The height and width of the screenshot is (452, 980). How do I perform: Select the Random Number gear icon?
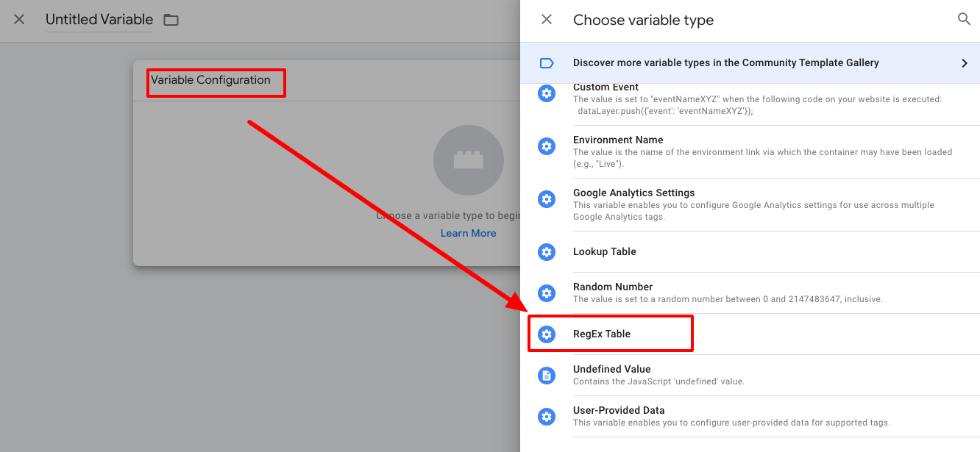coord(547,293)
